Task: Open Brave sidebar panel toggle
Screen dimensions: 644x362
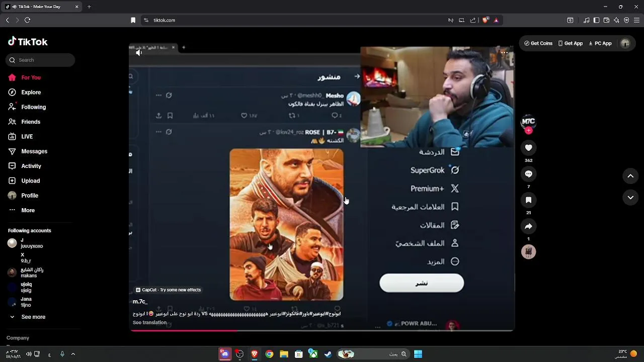Action: [596, 20]
